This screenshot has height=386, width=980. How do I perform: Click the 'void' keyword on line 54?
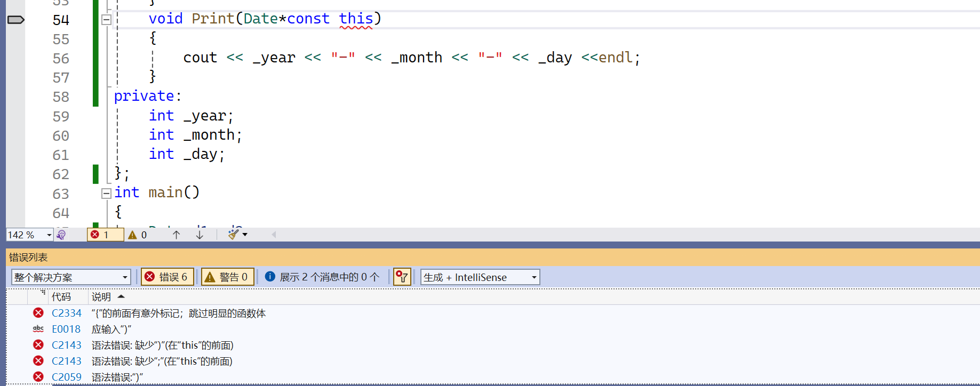165,19
